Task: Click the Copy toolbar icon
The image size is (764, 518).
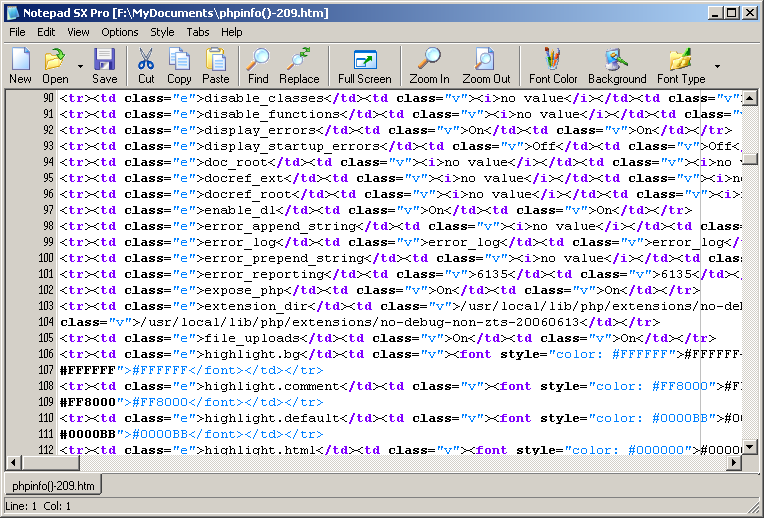Action: [x=179, y=66]
